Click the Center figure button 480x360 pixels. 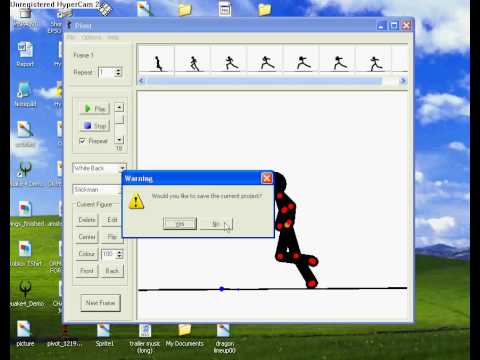(87, 237)
